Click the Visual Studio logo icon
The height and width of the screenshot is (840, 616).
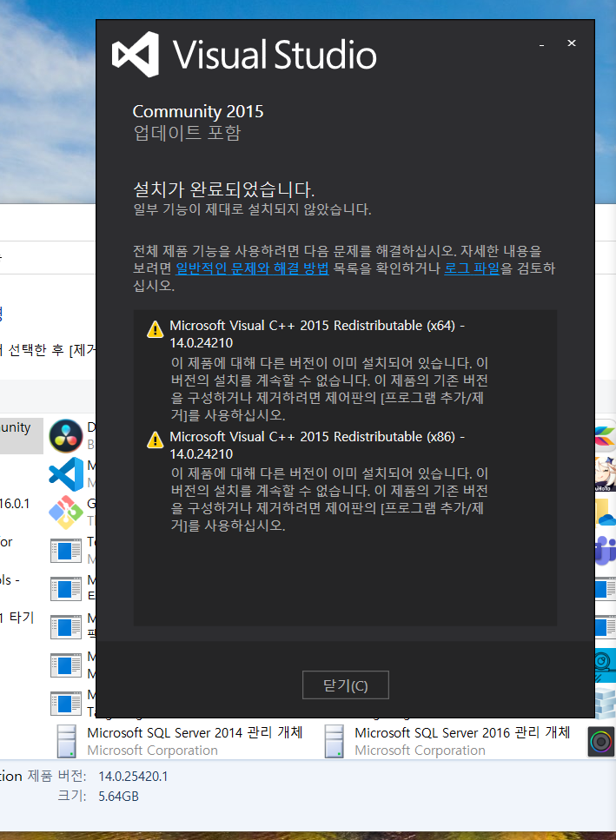tap(136, 54)
